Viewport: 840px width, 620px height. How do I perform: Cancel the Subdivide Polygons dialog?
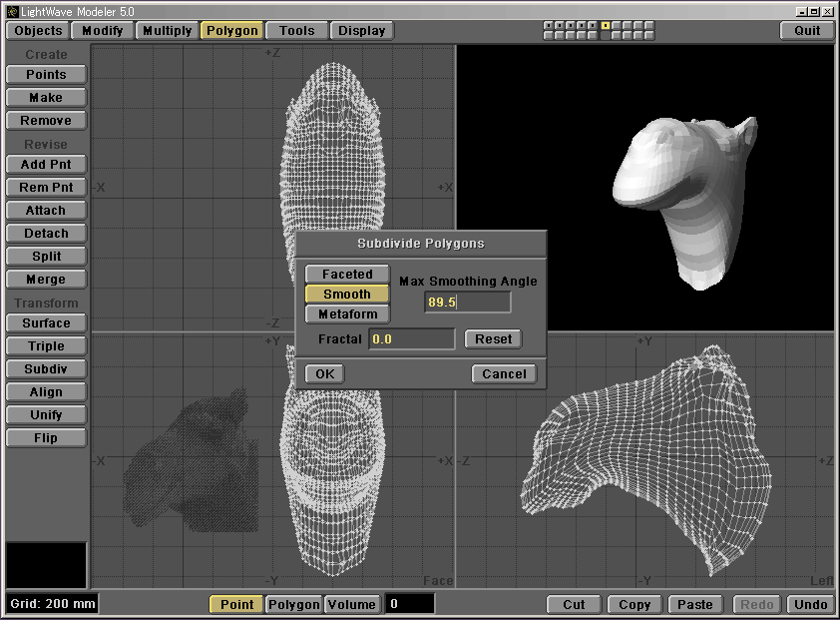[x=504, y=373]
